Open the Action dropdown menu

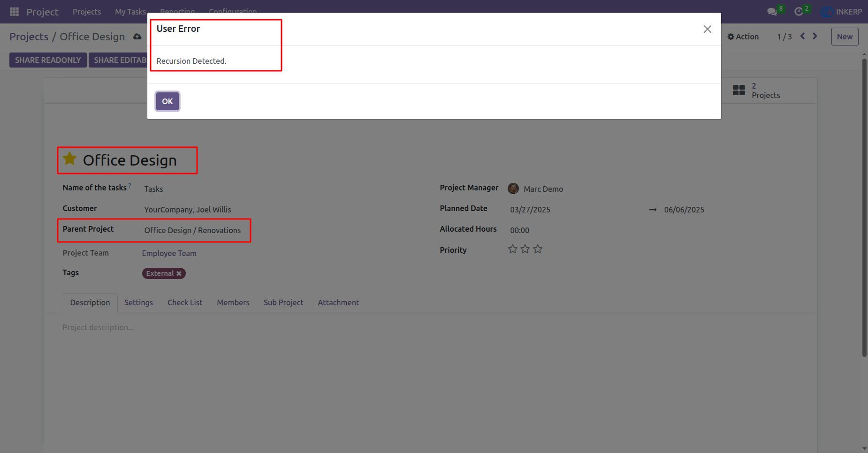[x=743, y=37]
